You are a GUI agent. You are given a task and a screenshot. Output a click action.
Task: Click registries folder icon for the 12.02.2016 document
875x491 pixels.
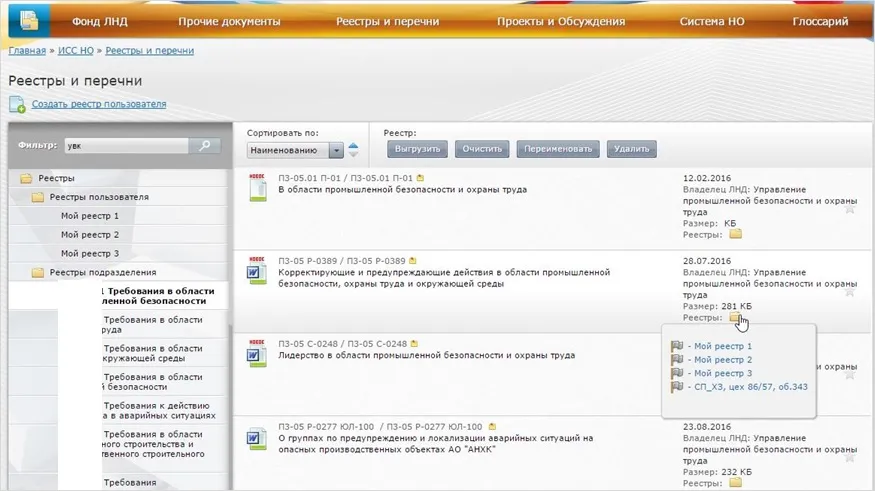coord(735,234)
